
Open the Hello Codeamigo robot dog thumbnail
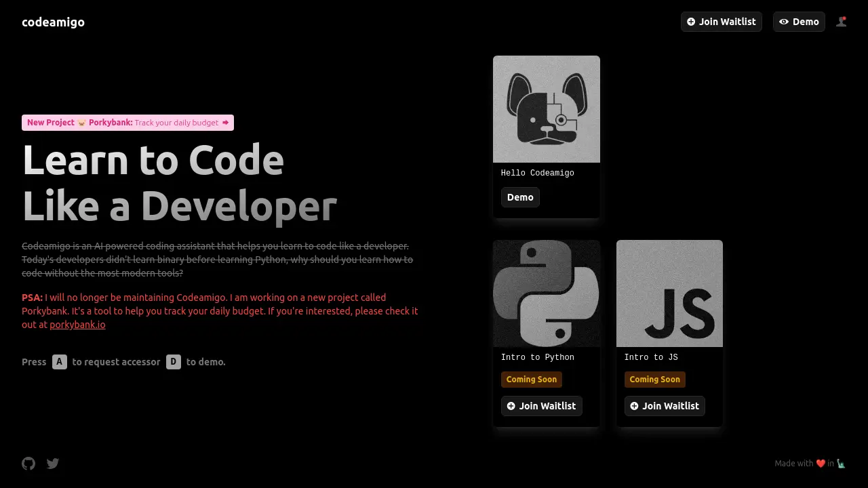pos(547,109)
